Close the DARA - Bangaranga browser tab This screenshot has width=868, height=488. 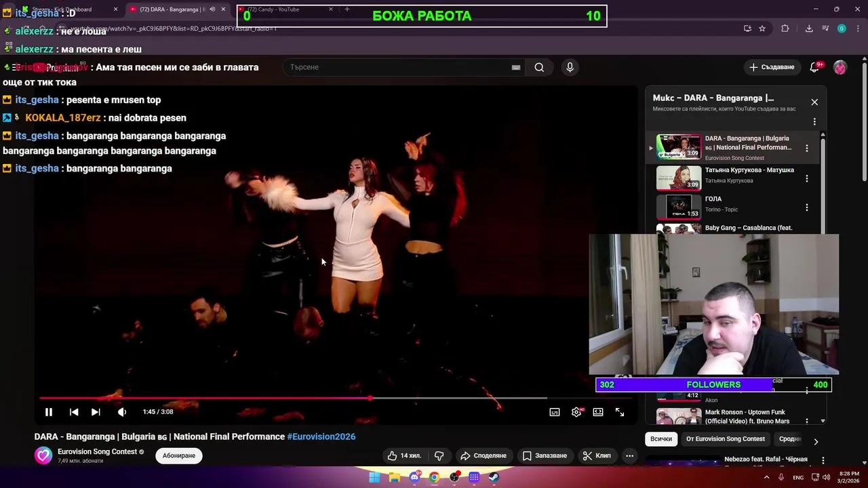(x=223, y=9)
